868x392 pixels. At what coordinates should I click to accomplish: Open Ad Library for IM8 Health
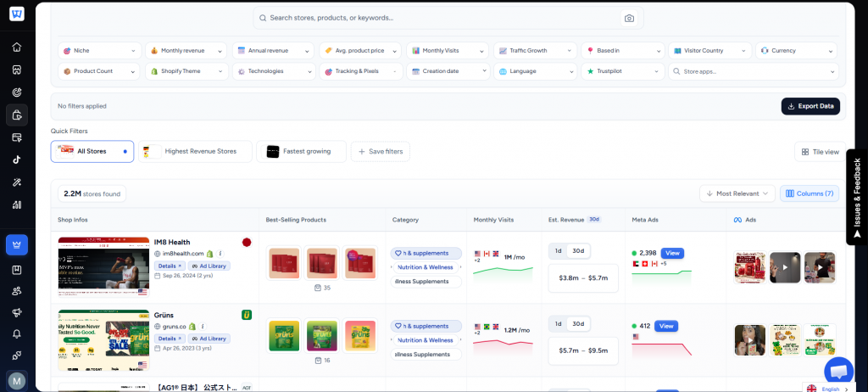209,266
